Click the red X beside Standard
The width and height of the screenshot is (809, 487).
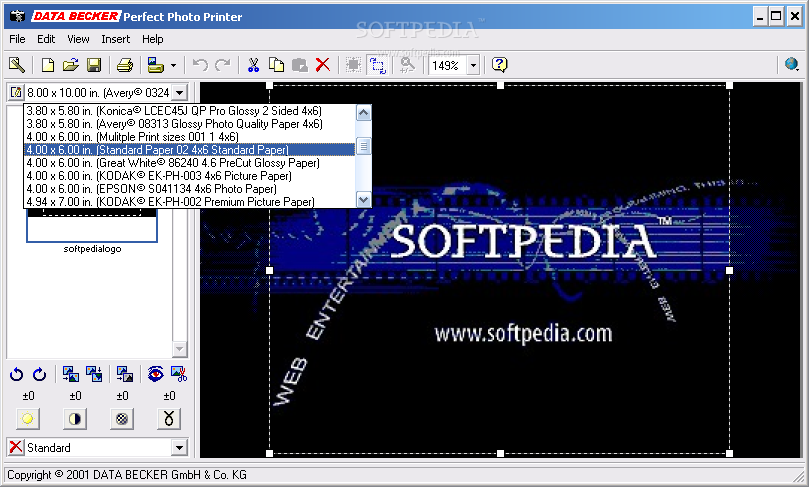tap(16, 447)
